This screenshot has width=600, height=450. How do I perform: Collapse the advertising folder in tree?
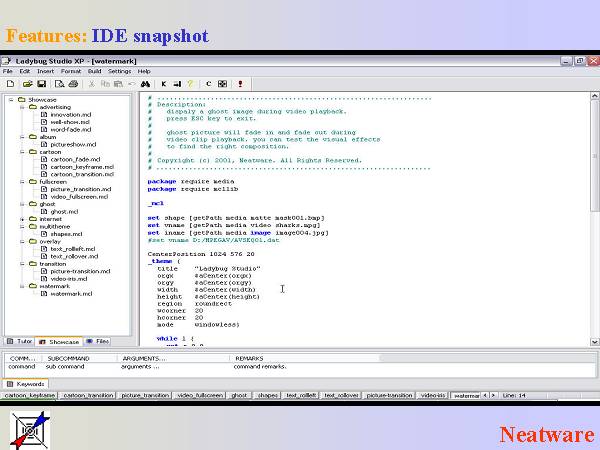pos(22,108)
